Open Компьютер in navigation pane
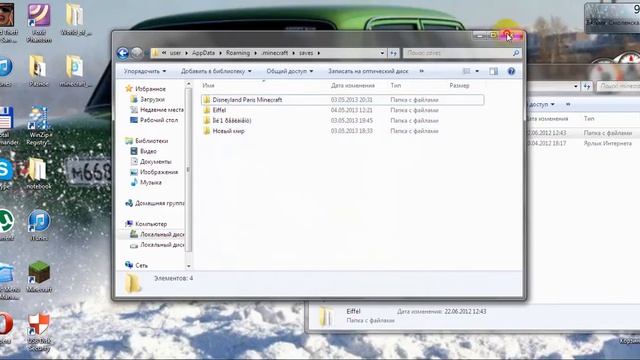 click(x=151, y=224)
